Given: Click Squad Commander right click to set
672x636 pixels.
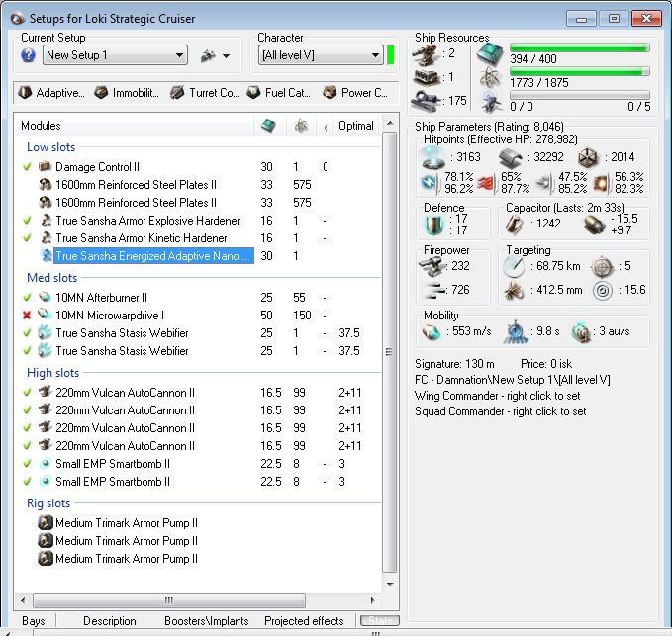Looking at the screenshot, I should click(x=500, y=411).
